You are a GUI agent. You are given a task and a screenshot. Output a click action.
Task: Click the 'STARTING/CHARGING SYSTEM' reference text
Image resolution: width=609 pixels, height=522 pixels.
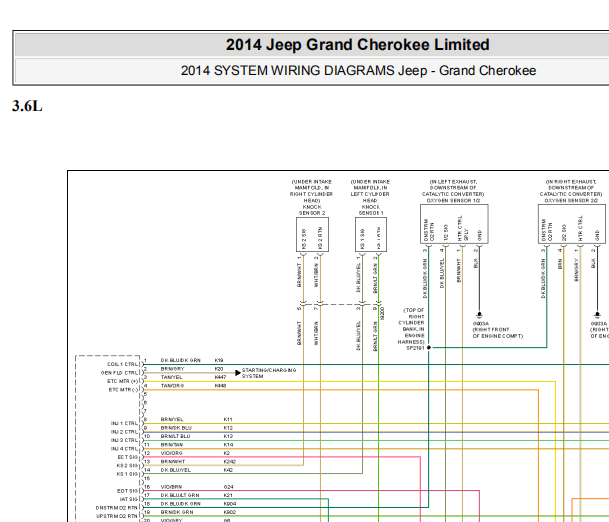(x=269, y=373)
